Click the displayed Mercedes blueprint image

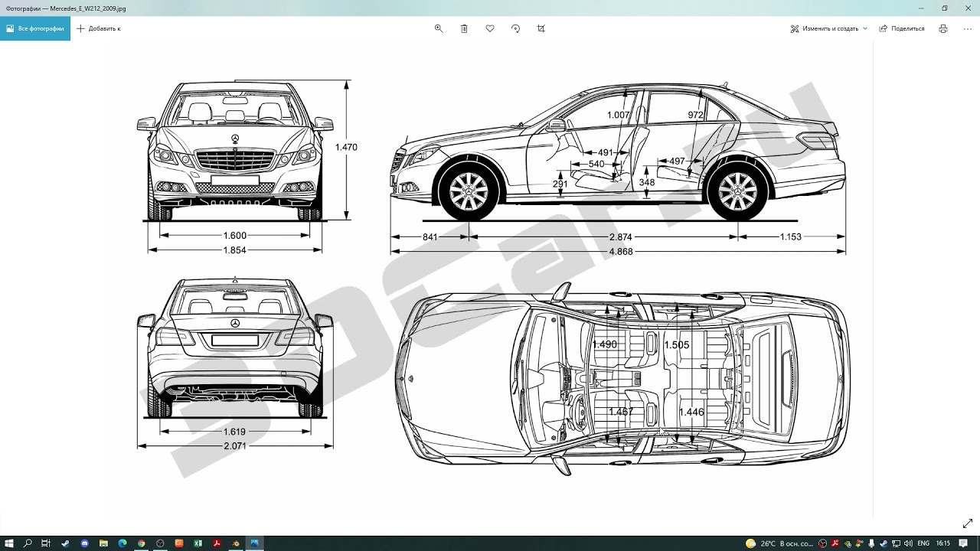point(490,275)
